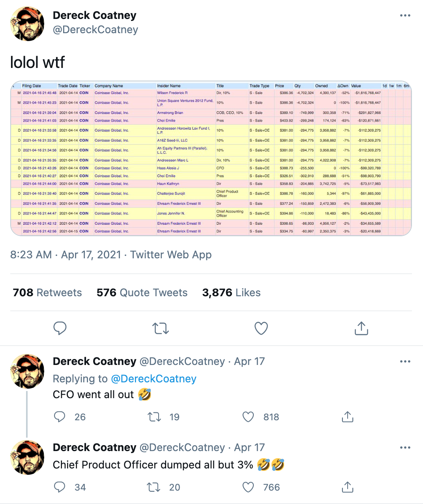423x504 pixels.
Task: Open more options on 'CFO went all out' reply
Action: pos(405,361)
